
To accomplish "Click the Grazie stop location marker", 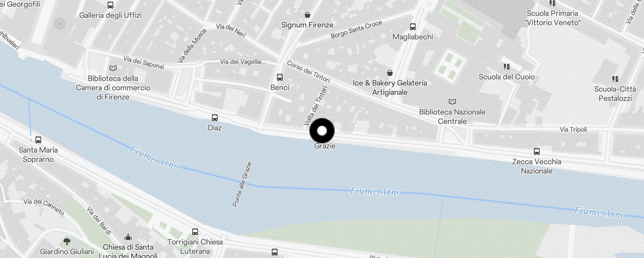I will (x=322, y=131).
